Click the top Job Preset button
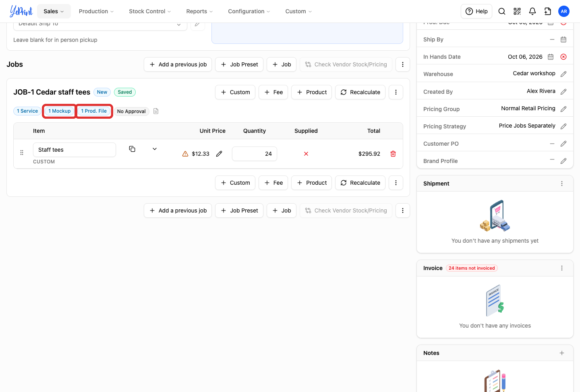Screen dimensions: 580x392 point(239,64)
